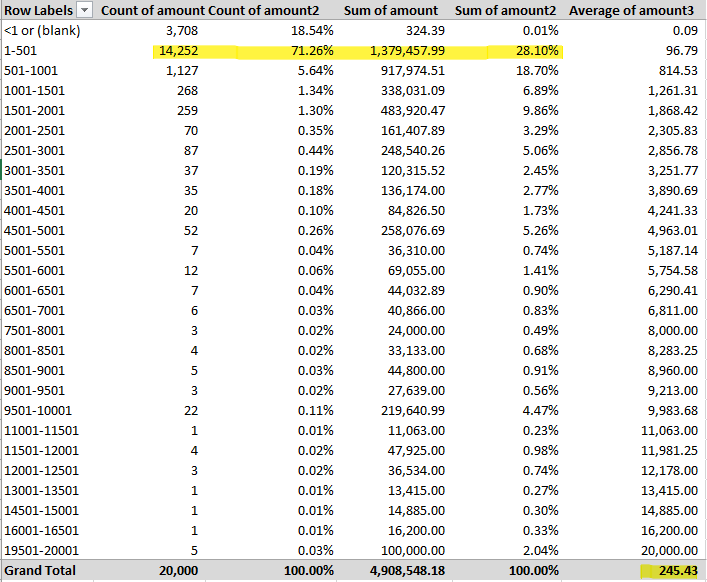The width and height of the screenshot is (707, 582).
Task: Click the 2.45% cell
Action: click(540, 171)
